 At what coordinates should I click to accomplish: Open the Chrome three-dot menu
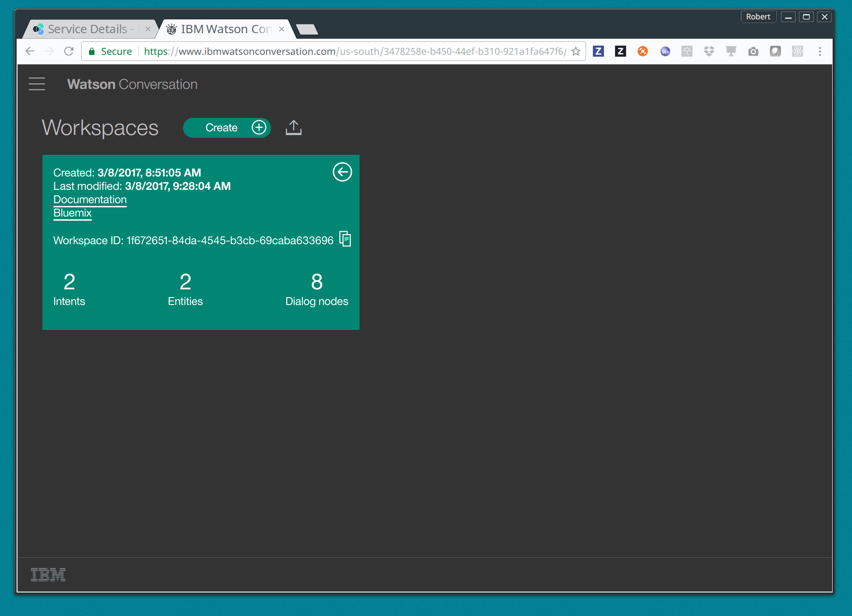pos(820,51)
